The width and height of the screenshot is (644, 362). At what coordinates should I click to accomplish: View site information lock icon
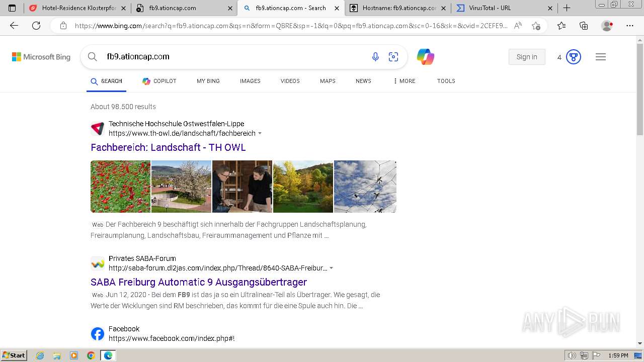[x=63, y=26]
